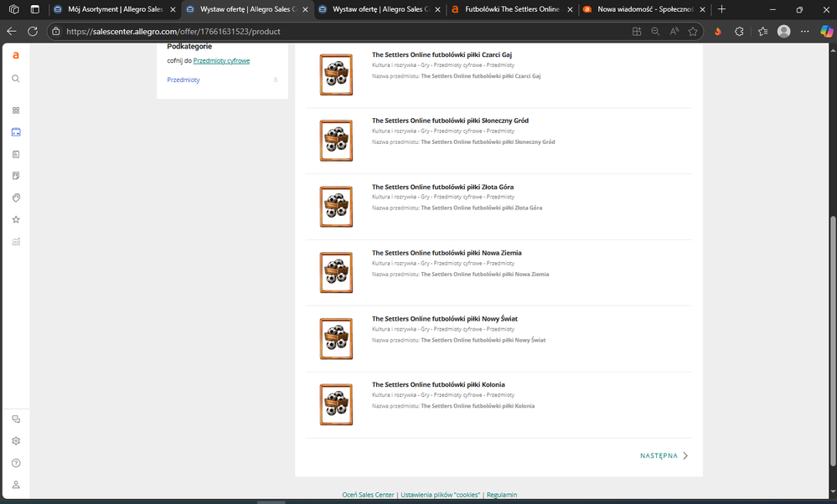Select product piłki Słoneczny Gród title
Screen dimensions: 837x504
tap(451, 121)
